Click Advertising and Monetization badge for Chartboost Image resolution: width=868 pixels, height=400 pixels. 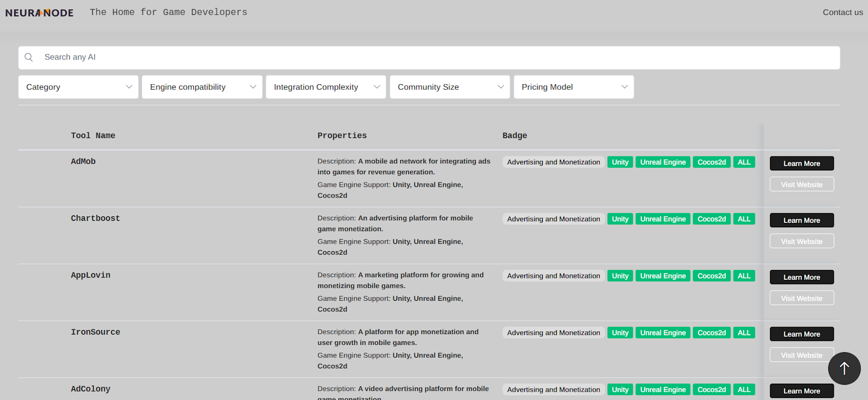pyautogui.click(x=554, y=219)
